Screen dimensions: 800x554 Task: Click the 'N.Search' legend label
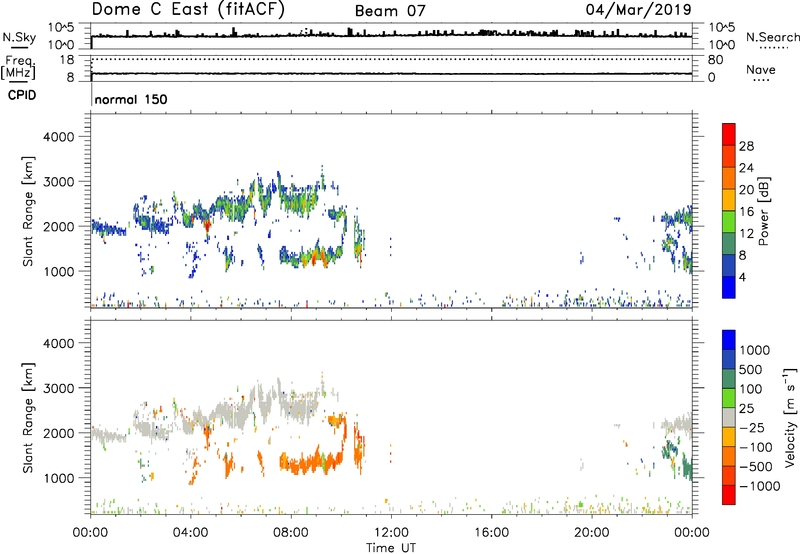click(772, 37)
